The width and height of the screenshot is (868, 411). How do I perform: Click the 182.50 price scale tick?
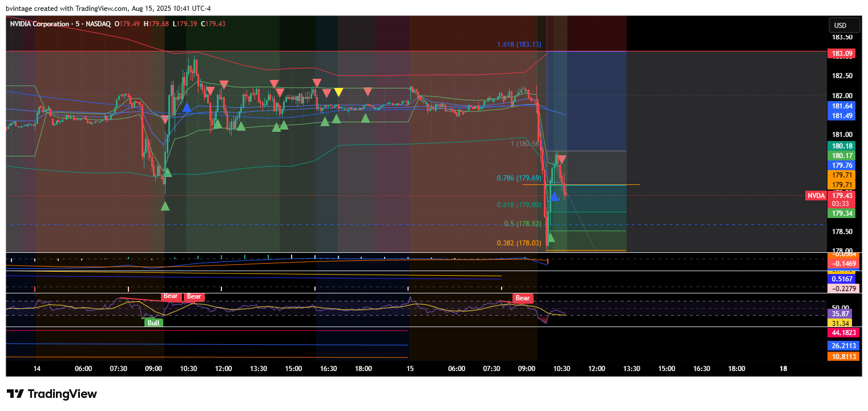(842, 76)
